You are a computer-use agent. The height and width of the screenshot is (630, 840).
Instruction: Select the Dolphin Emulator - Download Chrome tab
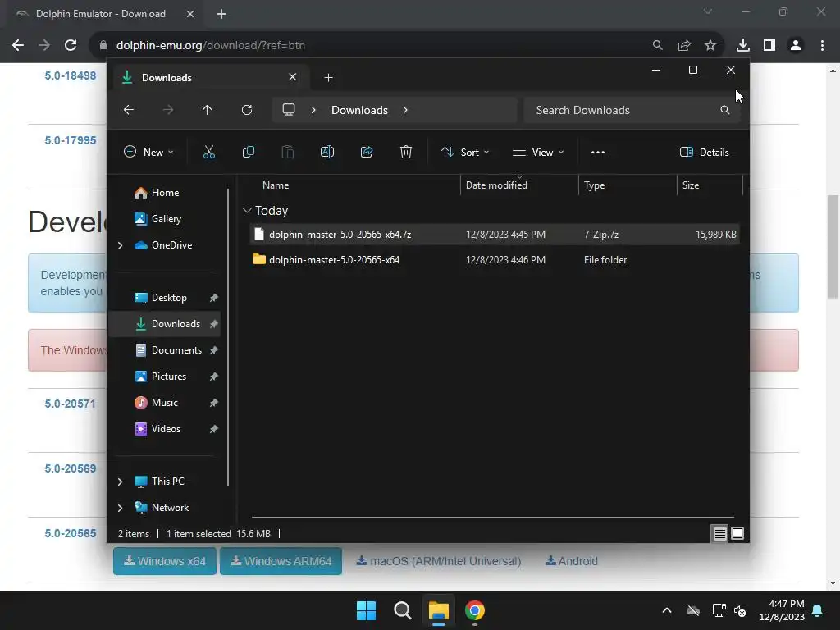[102, 14]
